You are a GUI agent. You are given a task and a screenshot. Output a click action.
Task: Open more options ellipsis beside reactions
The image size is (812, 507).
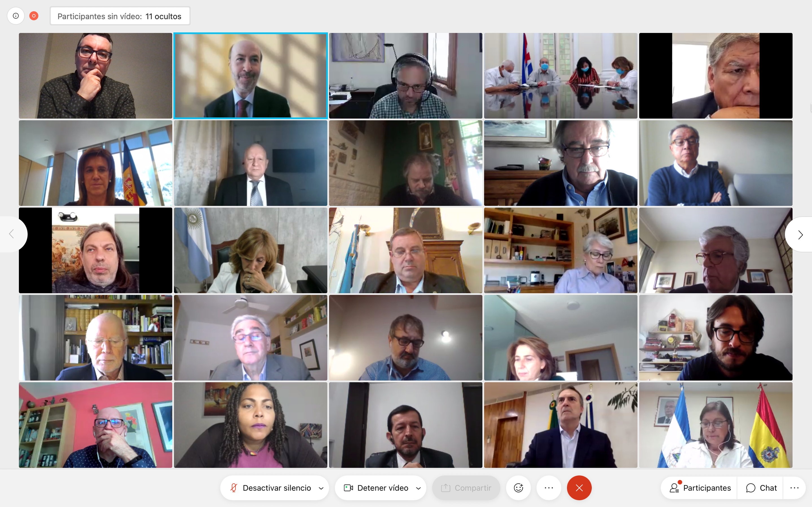(x=549, y=488)
